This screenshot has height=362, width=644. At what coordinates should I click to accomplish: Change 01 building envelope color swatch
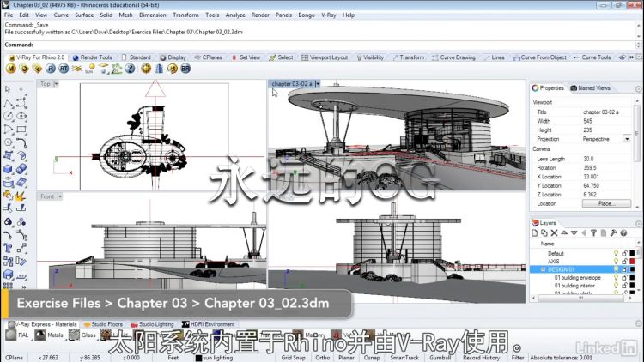click(633, 277)
